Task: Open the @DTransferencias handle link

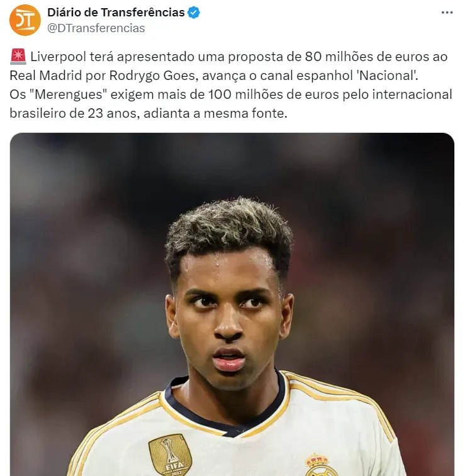Action: click(96, 28)
